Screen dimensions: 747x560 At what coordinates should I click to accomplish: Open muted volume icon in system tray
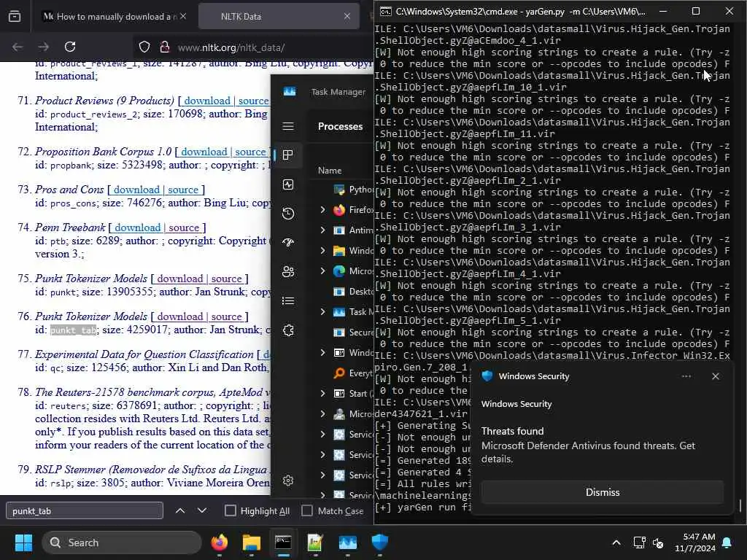[659, 542]
